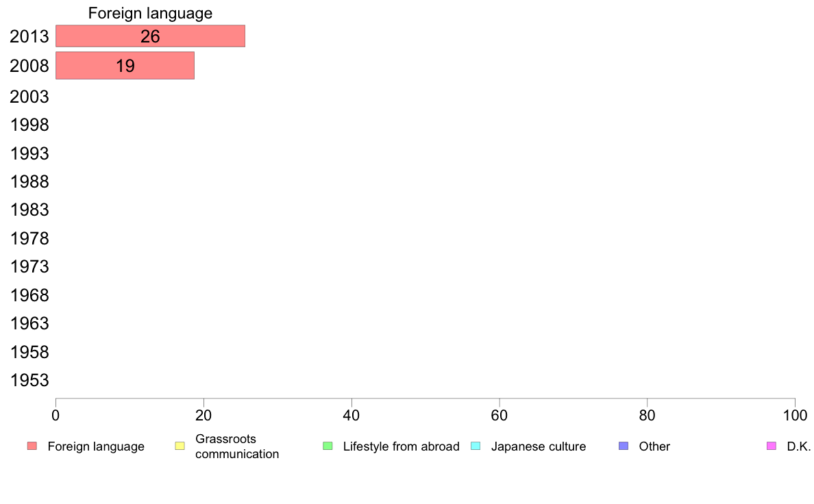
Task: Click the Lifestyle from abroad legend text
Action: click(x=402, y=446)
